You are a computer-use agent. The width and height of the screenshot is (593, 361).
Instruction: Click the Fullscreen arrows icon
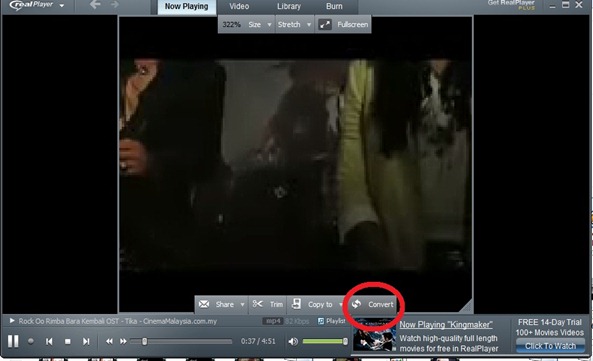[324, 25]
